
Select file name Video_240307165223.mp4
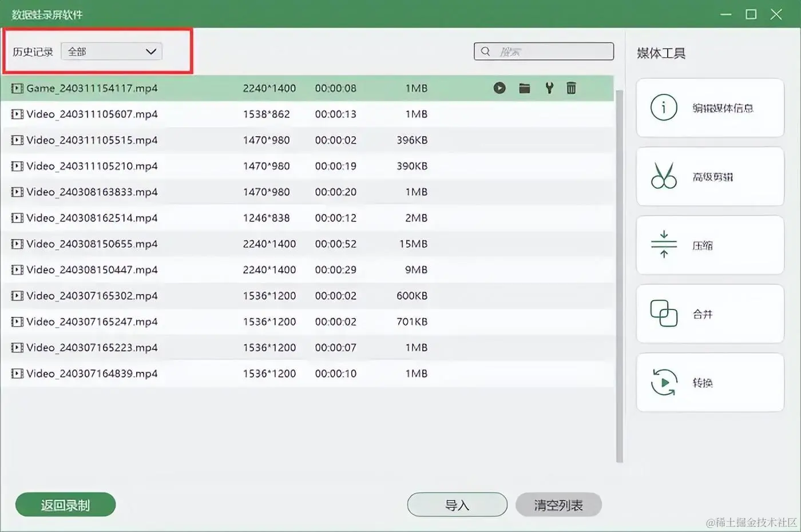coord(92,348)
